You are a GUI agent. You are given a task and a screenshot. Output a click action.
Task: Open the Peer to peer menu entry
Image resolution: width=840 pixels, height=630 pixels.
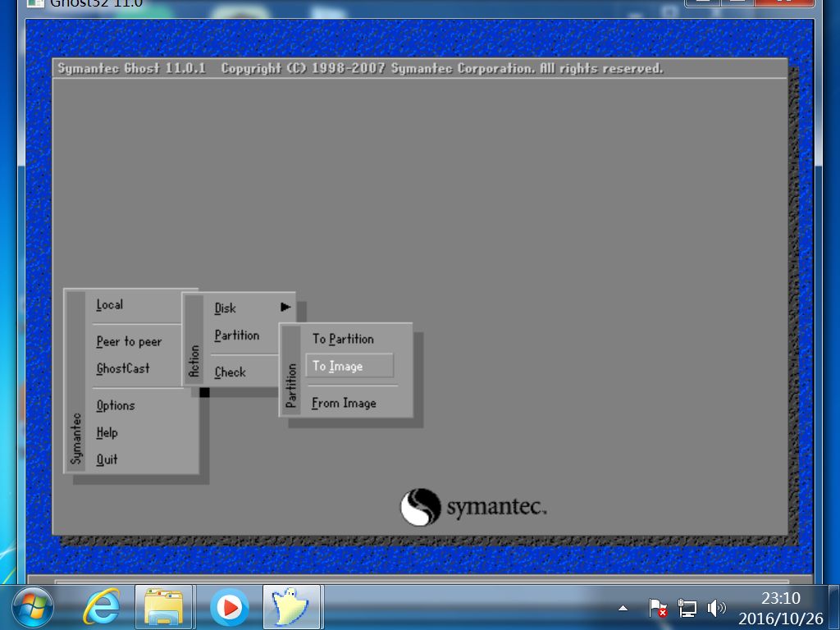pos(129,342)
